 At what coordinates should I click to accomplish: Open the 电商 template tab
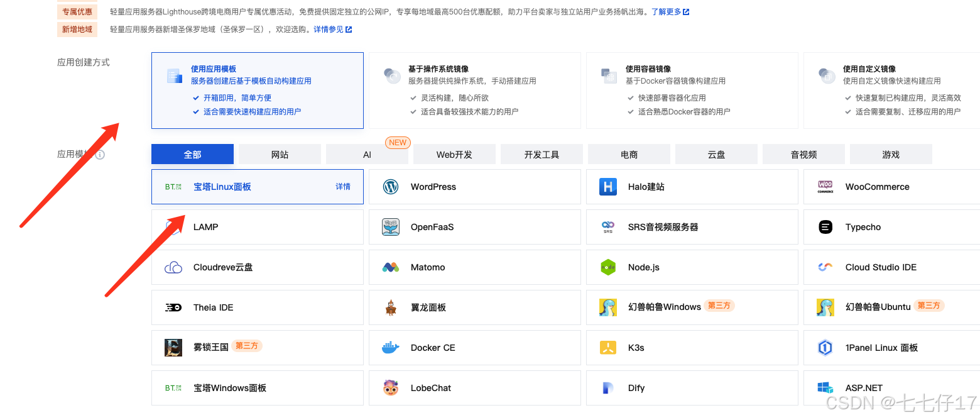(629, 154)
